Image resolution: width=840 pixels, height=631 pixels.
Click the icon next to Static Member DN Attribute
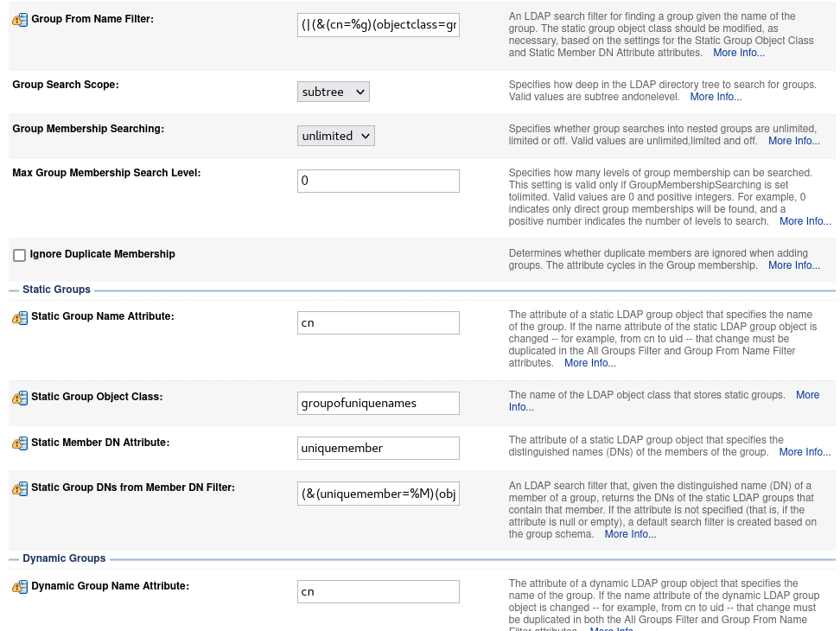click(x=20, y=443)
